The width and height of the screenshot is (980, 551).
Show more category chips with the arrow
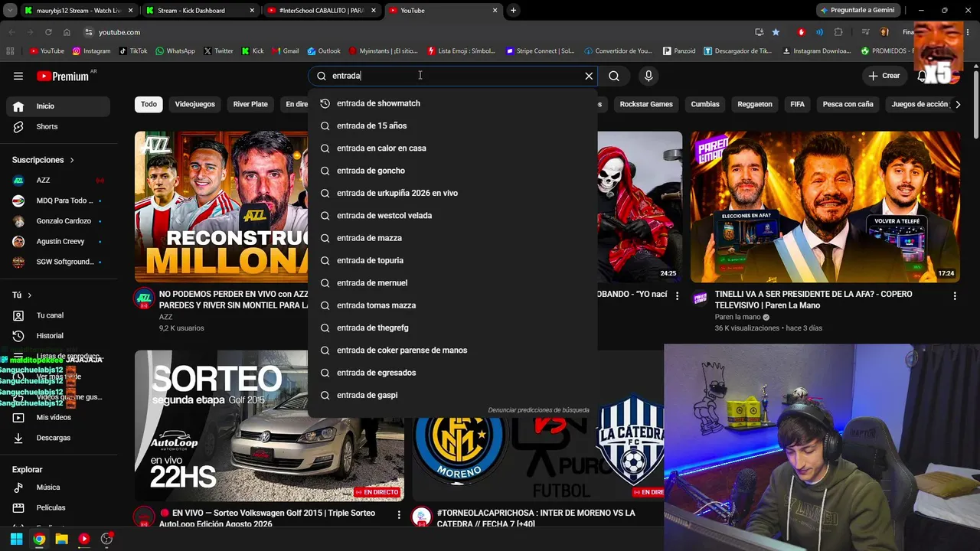[x=958, y=104]
